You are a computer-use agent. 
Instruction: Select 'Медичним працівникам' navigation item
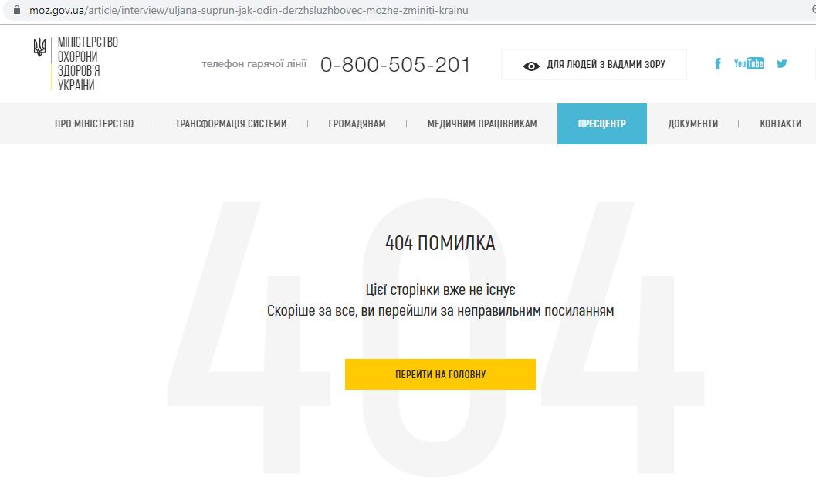(x=482, y=123)
